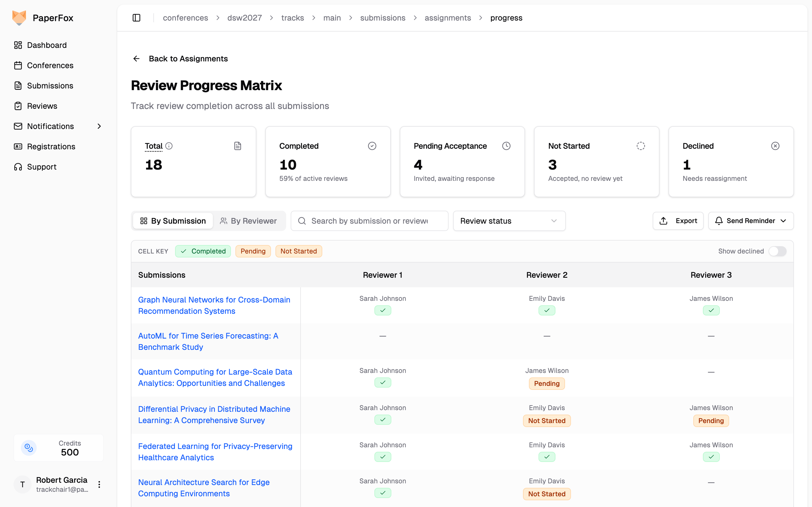Click the Declined card cross icon
Viewport: 812px width, 507px height.
point(775,146)
